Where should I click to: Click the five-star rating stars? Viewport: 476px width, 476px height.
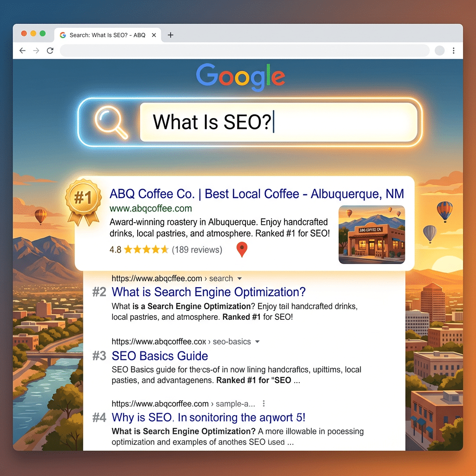pos(146,250)
